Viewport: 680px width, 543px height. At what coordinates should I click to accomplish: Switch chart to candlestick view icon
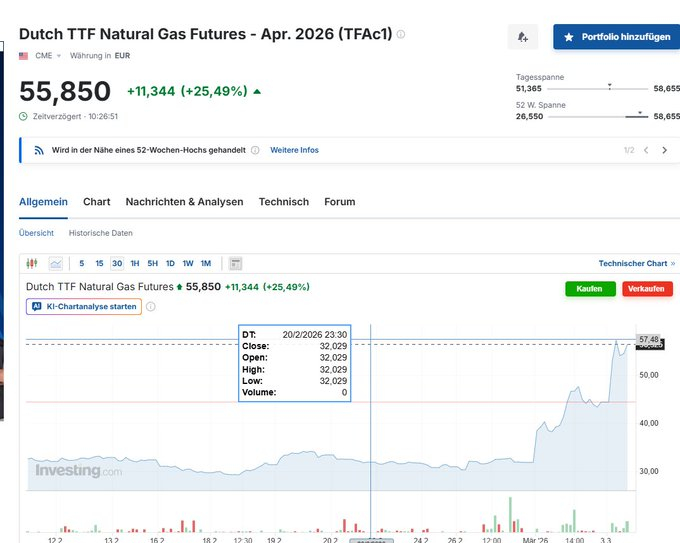31,263
